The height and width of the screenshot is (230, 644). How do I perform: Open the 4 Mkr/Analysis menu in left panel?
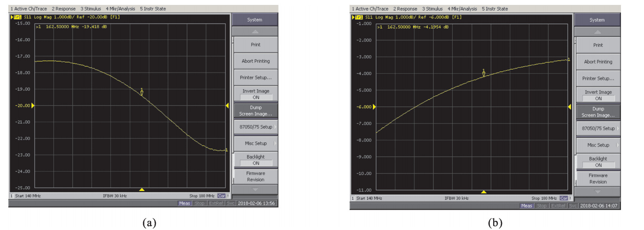(x=120, y=9)
